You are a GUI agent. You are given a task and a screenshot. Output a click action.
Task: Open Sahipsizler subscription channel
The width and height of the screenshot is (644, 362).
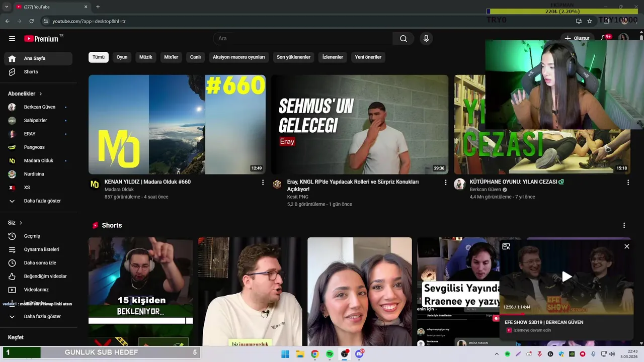(38, 121)
